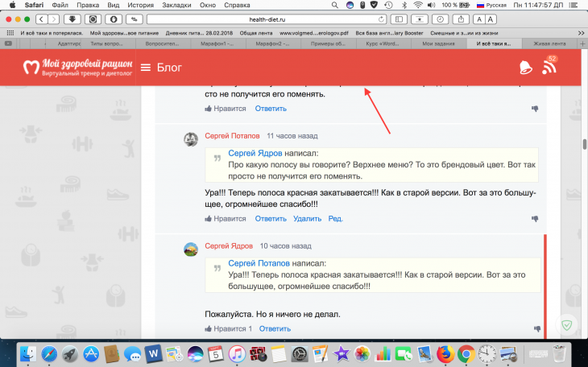Open the RSS feed icon with 52 badge
Screen dimensions: 588x367
click(x=549, y=67)
